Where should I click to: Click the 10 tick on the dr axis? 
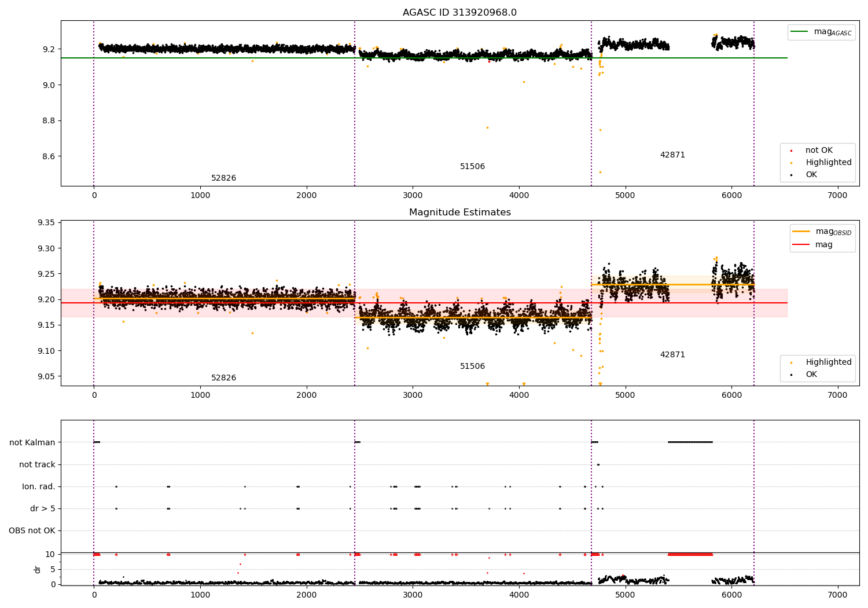click(x=50, y=555)
